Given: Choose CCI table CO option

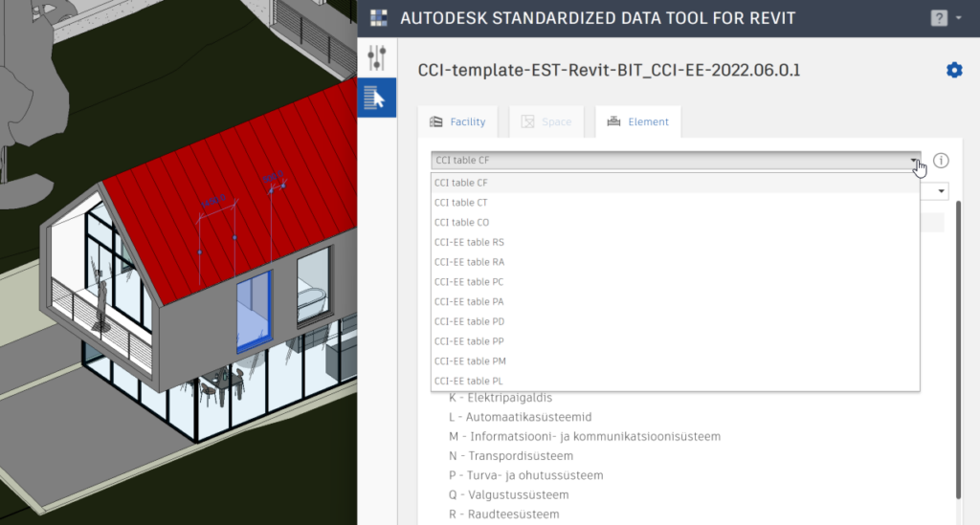Looking at the screenshot, I should (x=675, y=222).
